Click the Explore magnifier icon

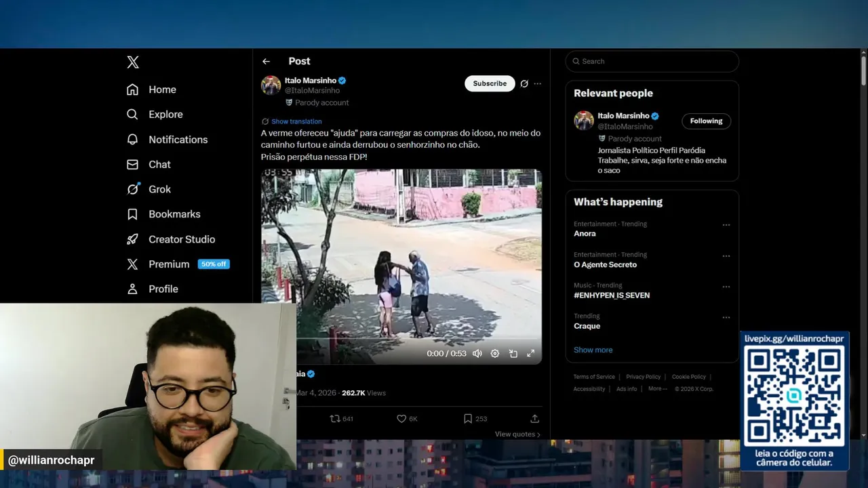click(132, 115)
